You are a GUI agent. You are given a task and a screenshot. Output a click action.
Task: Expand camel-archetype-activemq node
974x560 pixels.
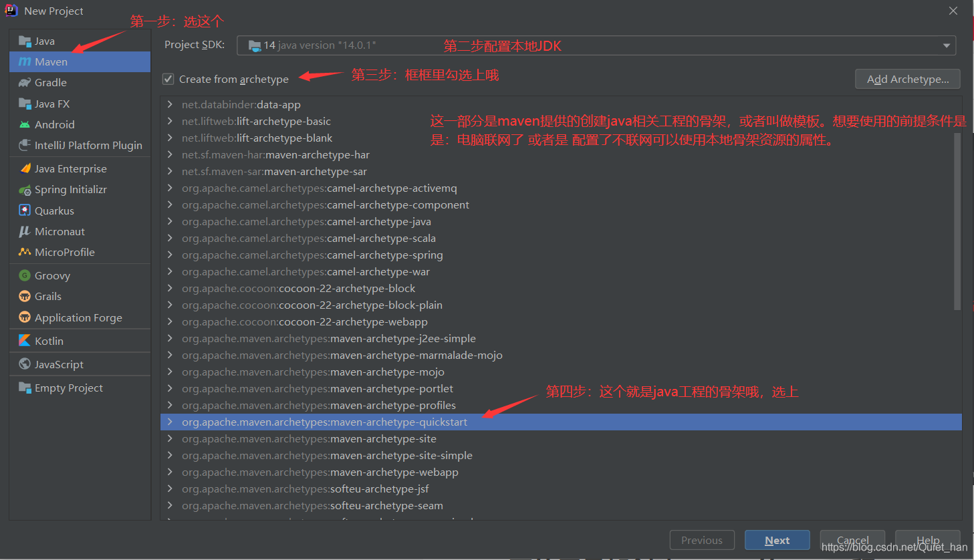pyautogui.click(x=170, y=188)
